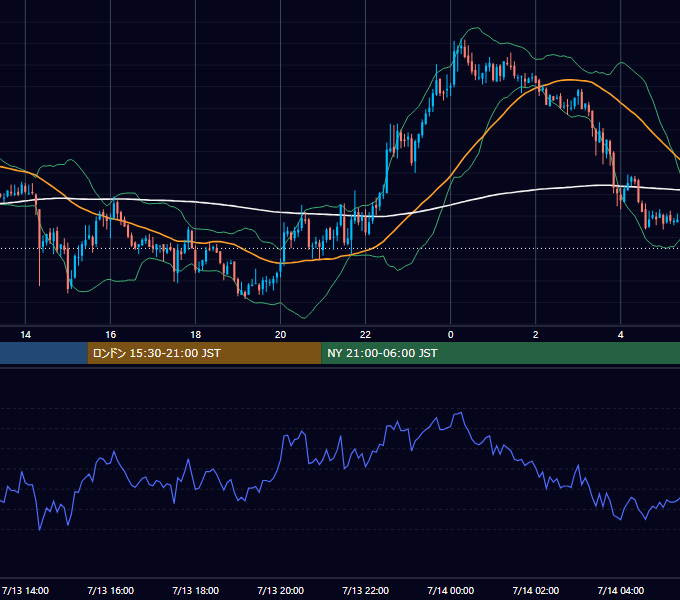Viewport: 680px width, 600px height.
Task: Click the 7/13 16:00 date label
Action: (111, 590)
